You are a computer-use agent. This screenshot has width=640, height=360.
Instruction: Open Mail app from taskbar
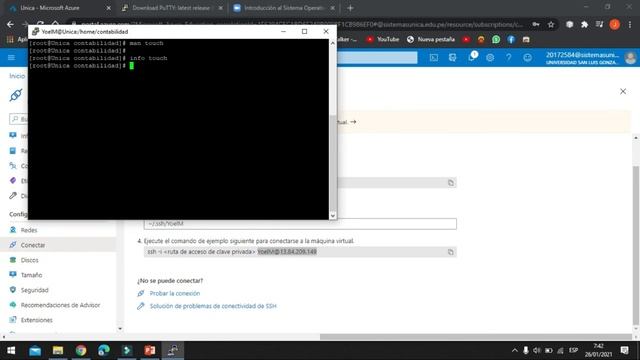click(35, 351)
